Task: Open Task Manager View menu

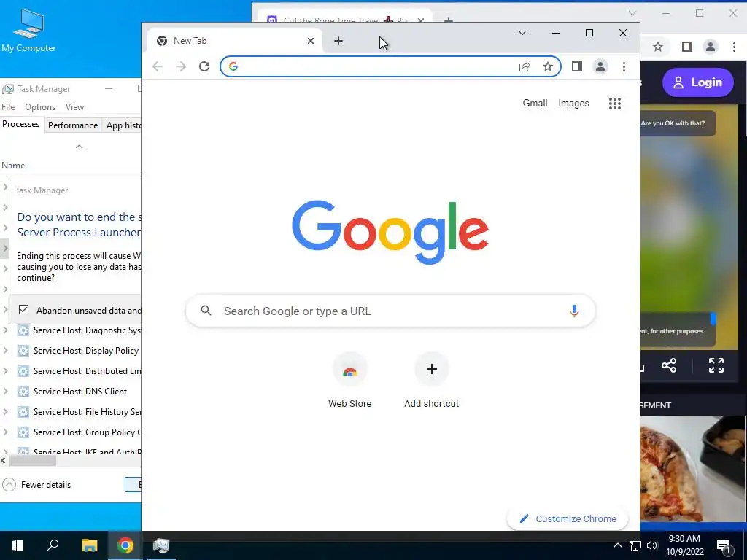Action: point(75,107)
